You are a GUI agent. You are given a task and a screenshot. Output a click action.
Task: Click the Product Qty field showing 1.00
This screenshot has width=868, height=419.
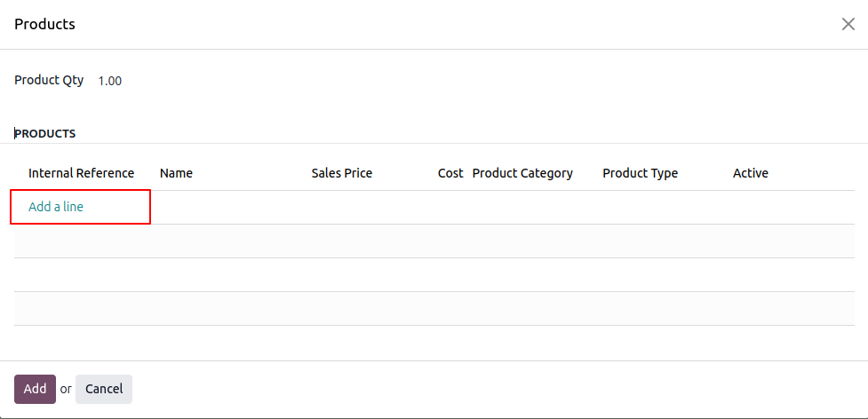pos(110,81)
